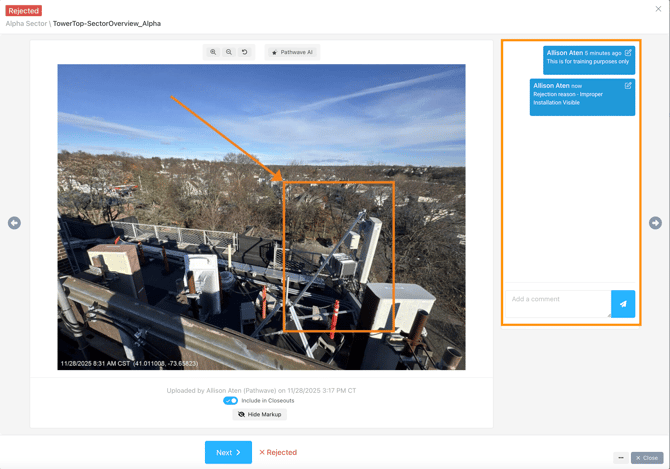Minimize the bottom chat widget
The height and width of the screenshot is (469, 670).
pos(620,458)
